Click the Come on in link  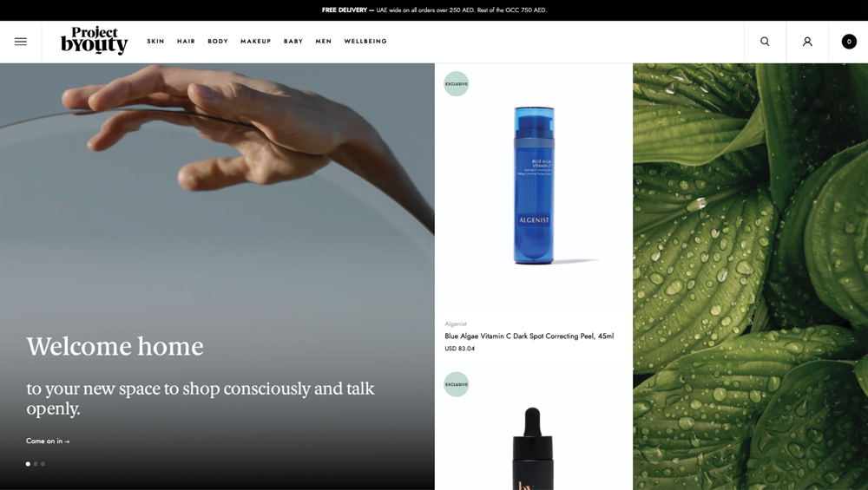pos(48,441)
